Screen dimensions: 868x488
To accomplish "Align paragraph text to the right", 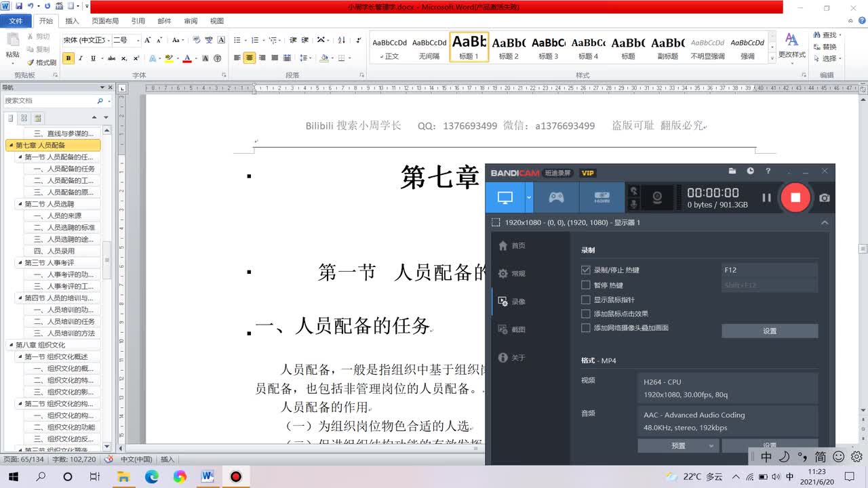I will pyautogui.click(x=262, y=58).
